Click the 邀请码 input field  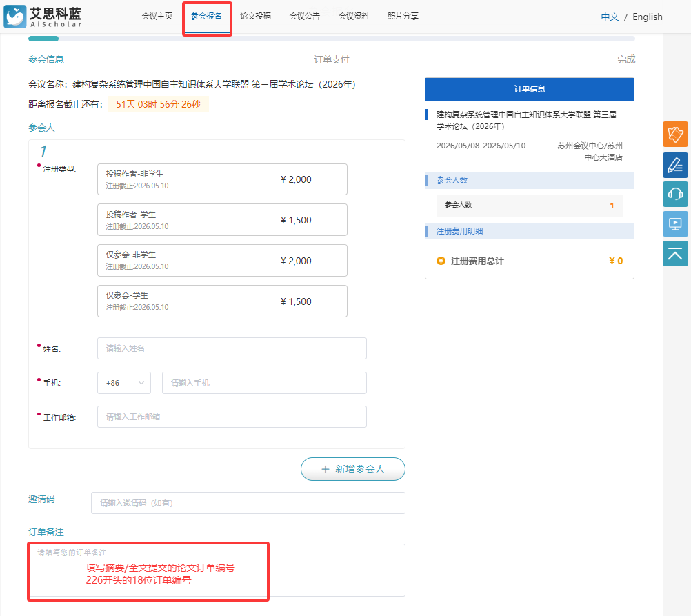click(248, 503)
